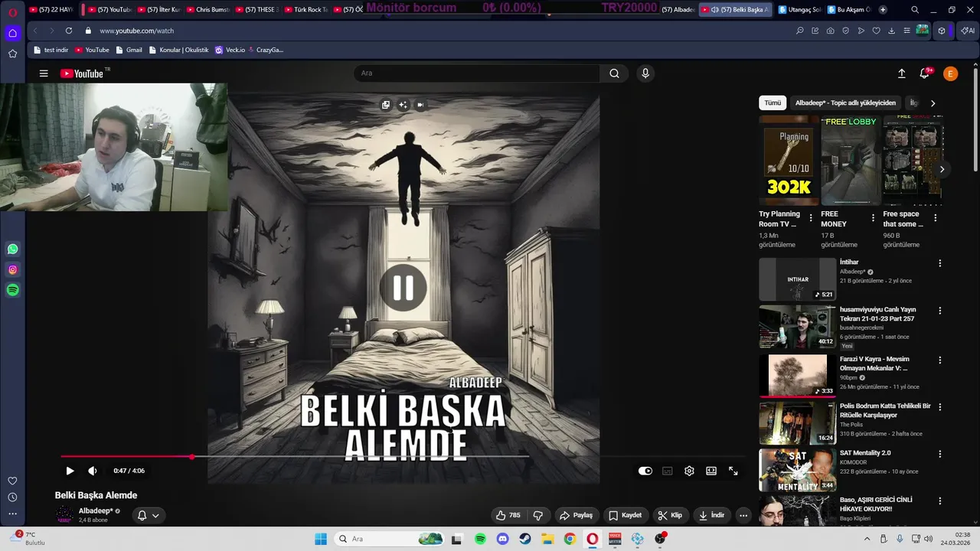980x551 pixels.
Task: Open options for the husamviyuviyu Canlı Yayın video
Action: 940,311
